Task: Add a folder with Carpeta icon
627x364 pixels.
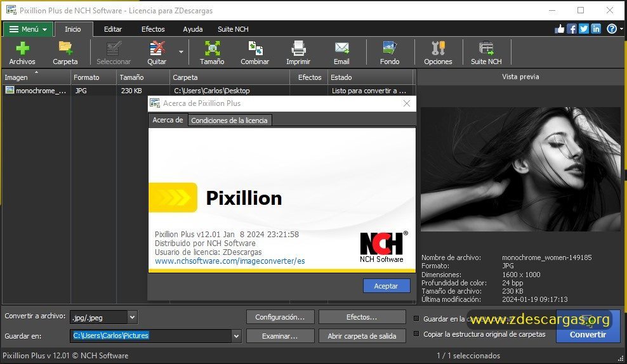Action: pyautogui.click(x=65, y=53)
